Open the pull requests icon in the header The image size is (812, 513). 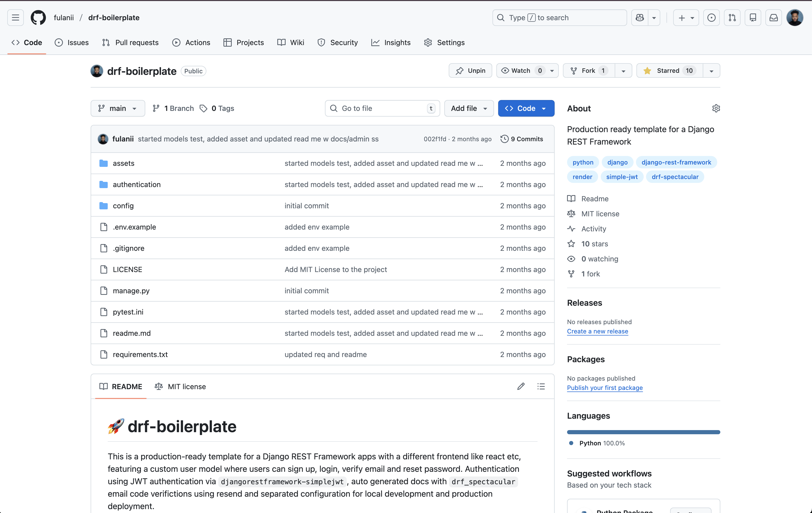pos(732,18)
